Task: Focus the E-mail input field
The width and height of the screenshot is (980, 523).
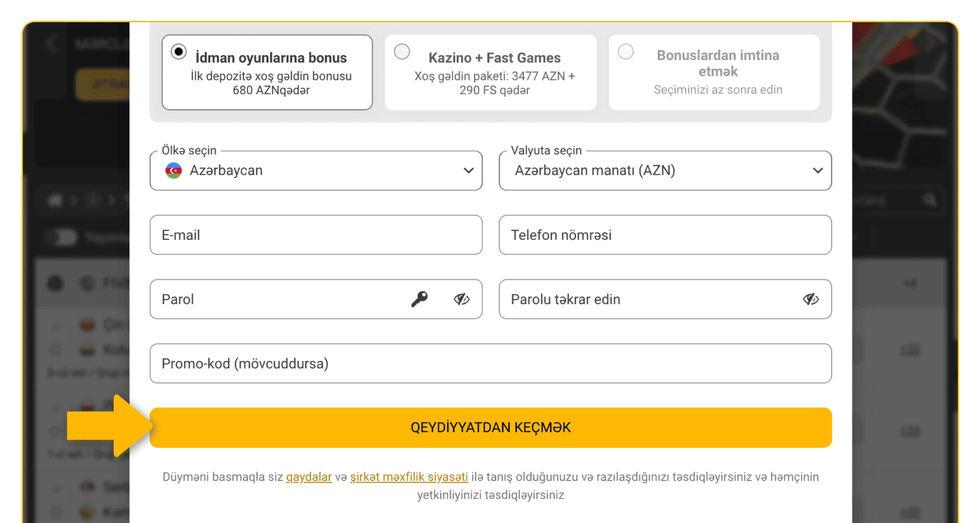Action: (x=316, y=235)
